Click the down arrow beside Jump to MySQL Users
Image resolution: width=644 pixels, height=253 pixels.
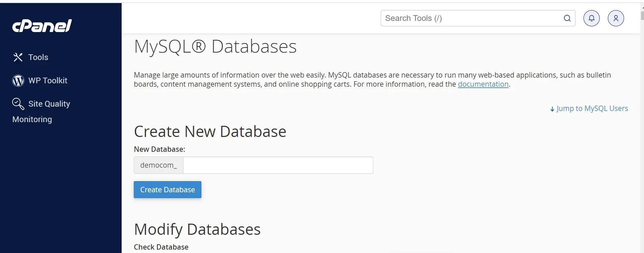552,109
